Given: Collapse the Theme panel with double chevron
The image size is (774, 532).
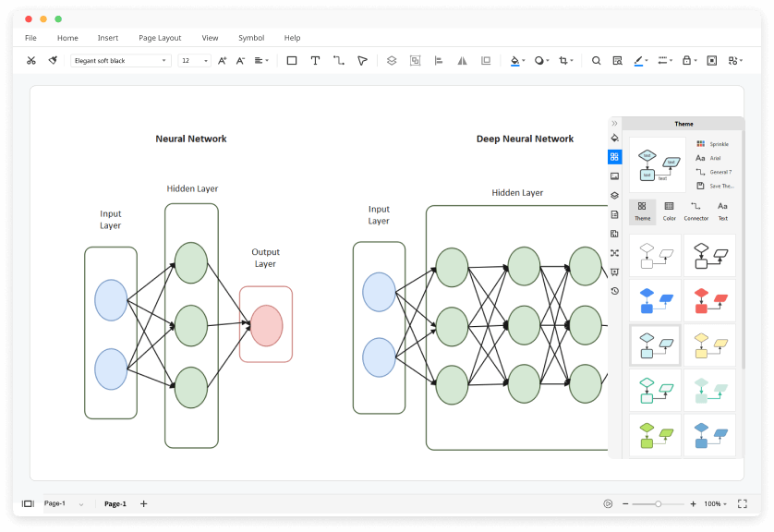Looking at the screenshot, I should coord(614,124).
